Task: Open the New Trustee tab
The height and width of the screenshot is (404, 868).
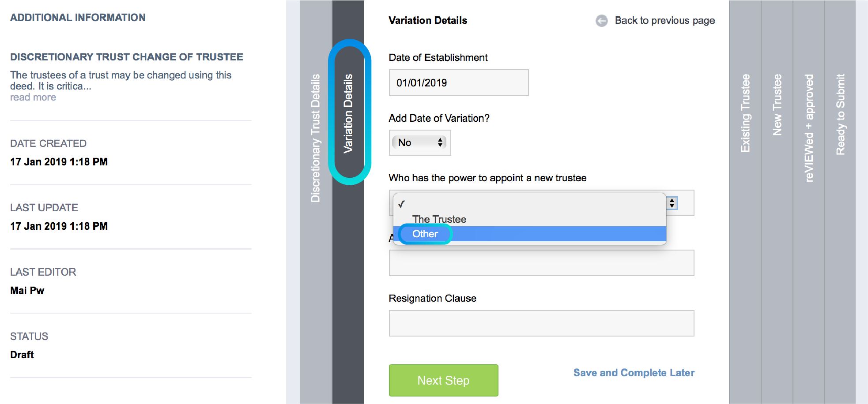Action: (777, 105)
